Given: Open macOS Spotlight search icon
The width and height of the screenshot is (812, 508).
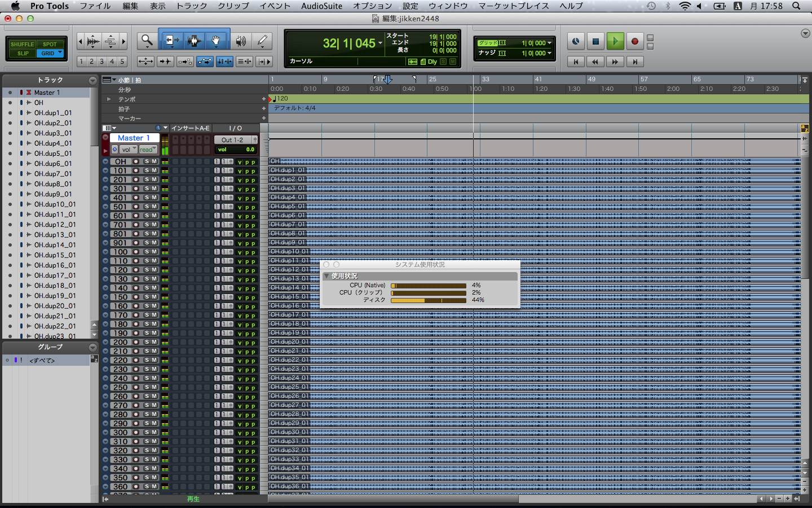Looking at the screenshot, I should click(796, 6).
